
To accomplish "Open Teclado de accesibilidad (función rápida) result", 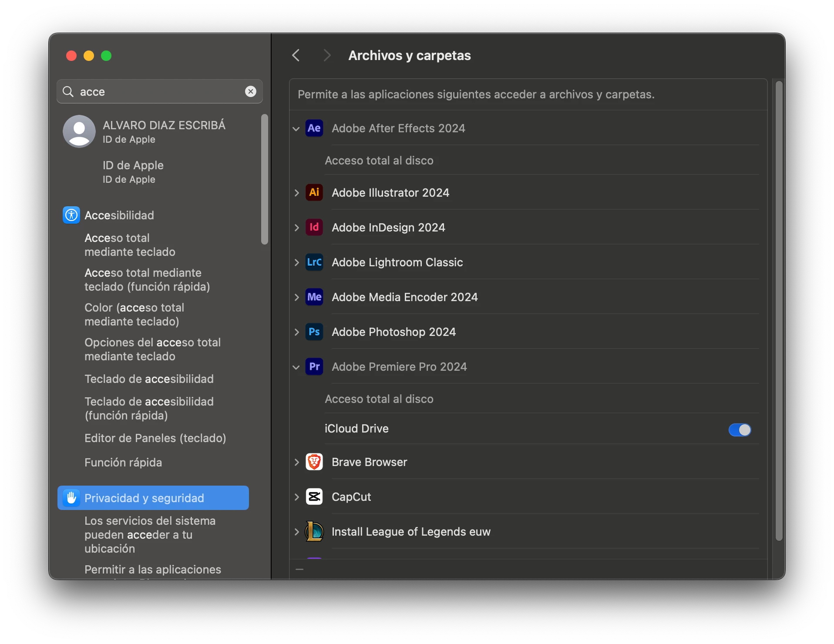I will coord(149,409).
